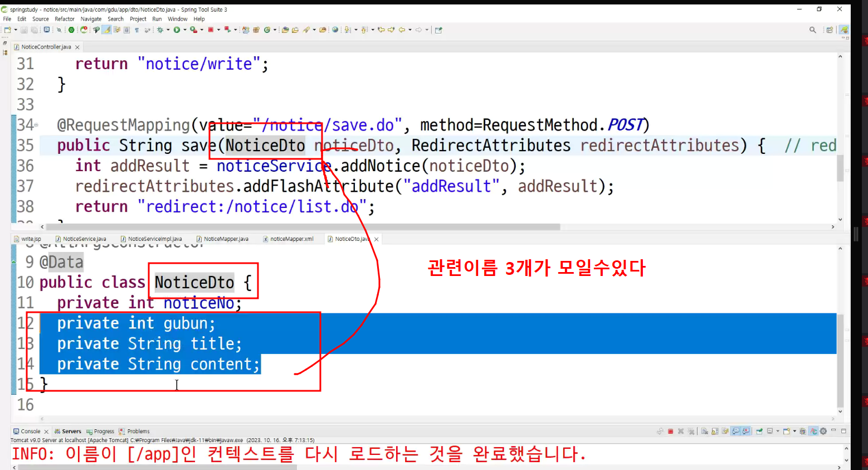Open the Edit menu
Viewport: 868px width, 470px height.
tap(22, 19)
